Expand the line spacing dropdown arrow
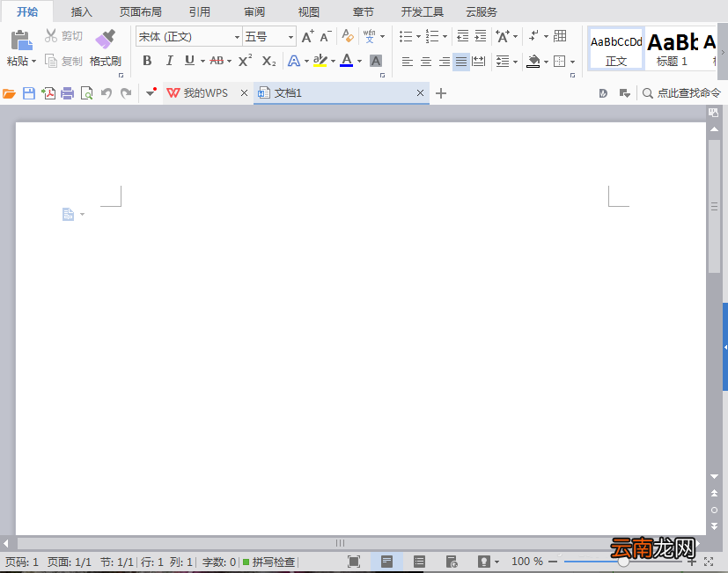 tap(515, 62)
